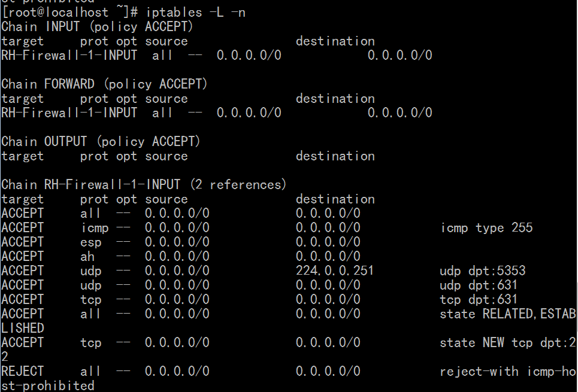
Task: Click the 'udp dpt:5353' rule option
Action: click(x=483, y=271)
